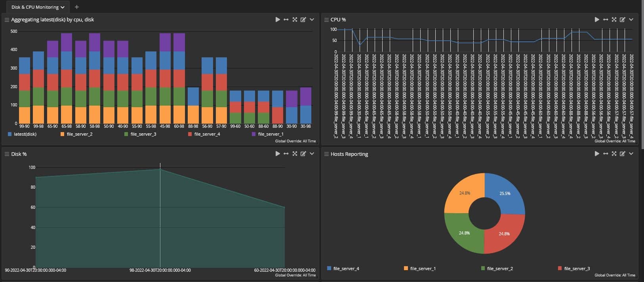644x282 pixels.
Task: Expand the Aggregating latest(disk) panel to fullscreen
Action: pyautogui.click(x=295, y=19)
